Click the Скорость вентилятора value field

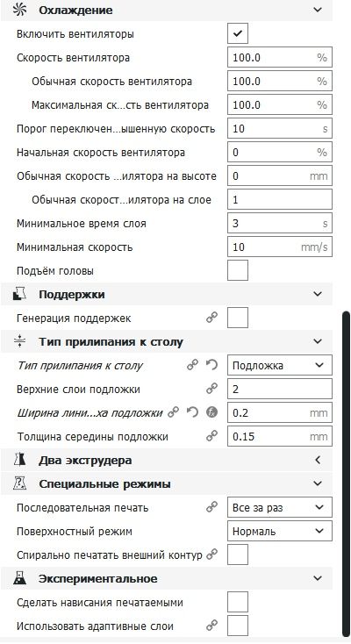point(280,57)
